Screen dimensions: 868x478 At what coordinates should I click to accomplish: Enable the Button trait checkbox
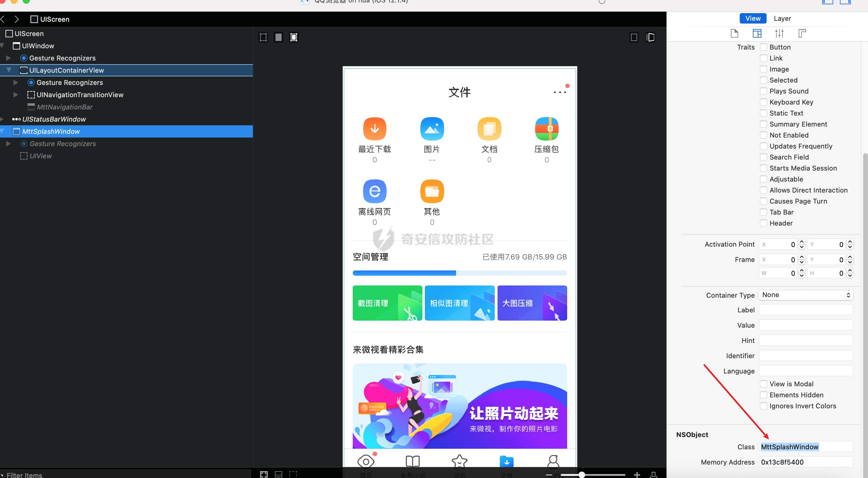pos(764,47)
